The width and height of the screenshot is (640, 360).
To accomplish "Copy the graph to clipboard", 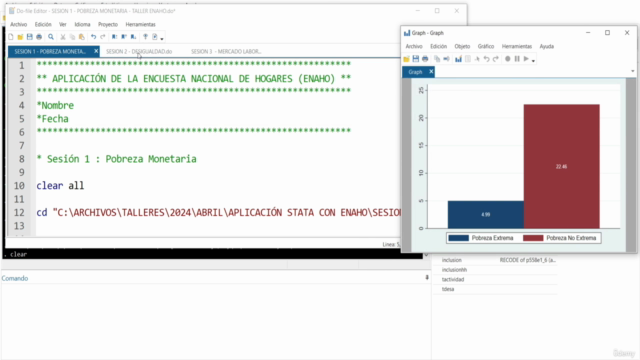I will (x=437, y=59).
